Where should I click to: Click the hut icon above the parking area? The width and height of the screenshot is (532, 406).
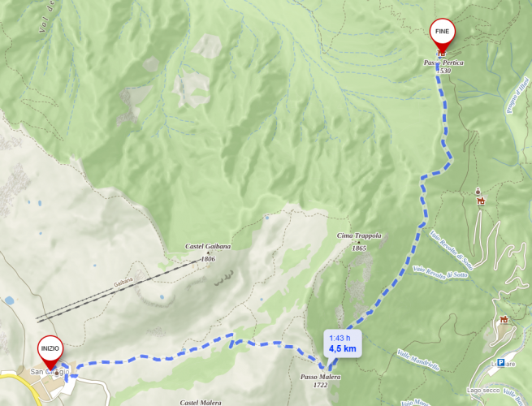(x=504, y=319)
